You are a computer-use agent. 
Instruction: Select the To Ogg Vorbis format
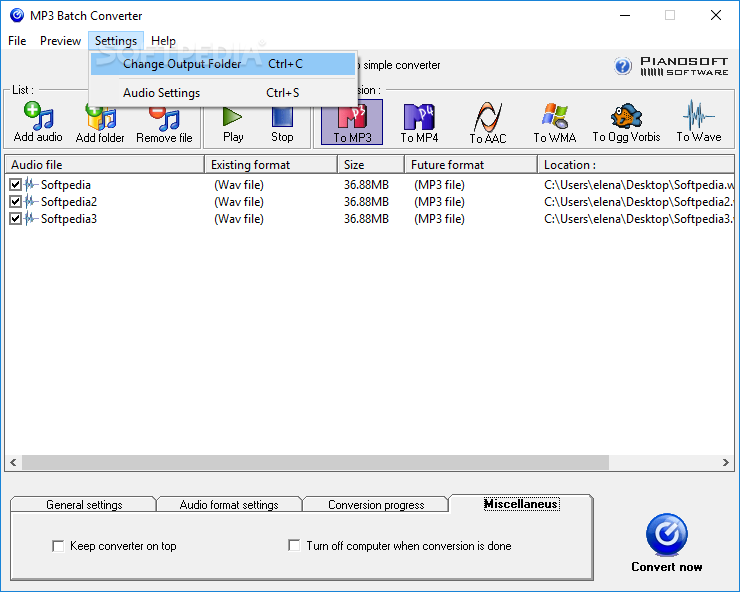tap(626, 123)
